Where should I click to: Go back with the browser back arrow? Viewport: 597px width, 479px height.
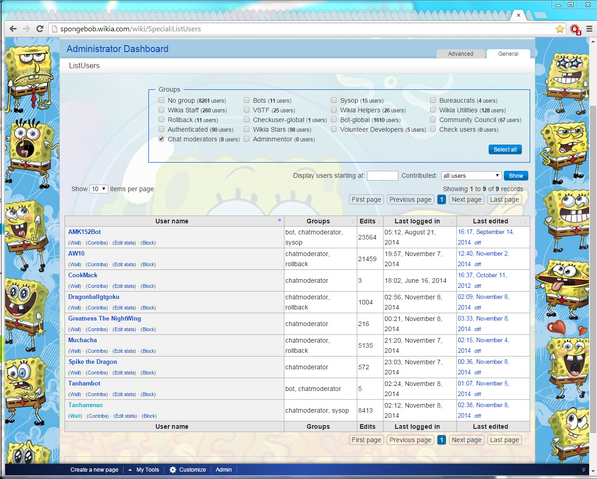[x=13, y=29]
